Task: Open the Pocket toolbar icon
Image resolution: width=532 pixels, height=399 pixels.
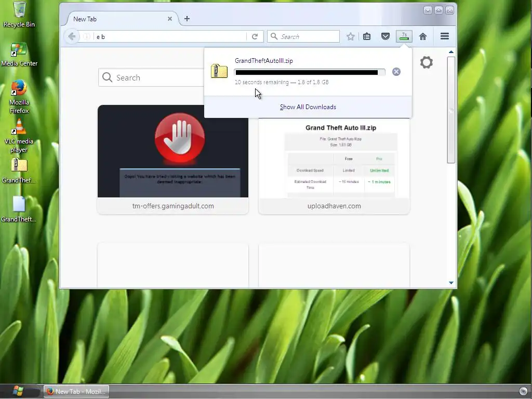Action: click(x=385, y=36)
